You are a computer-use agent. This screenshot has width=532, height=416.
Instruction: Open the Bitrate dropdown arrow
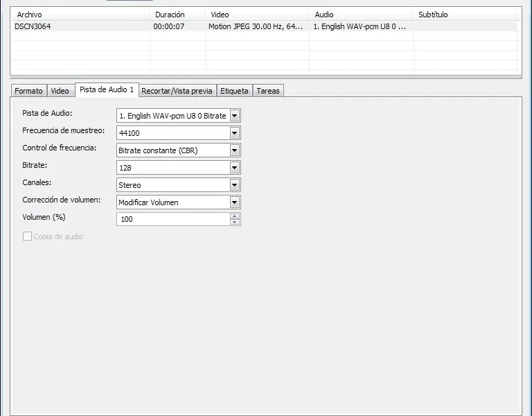coord(234,168)
